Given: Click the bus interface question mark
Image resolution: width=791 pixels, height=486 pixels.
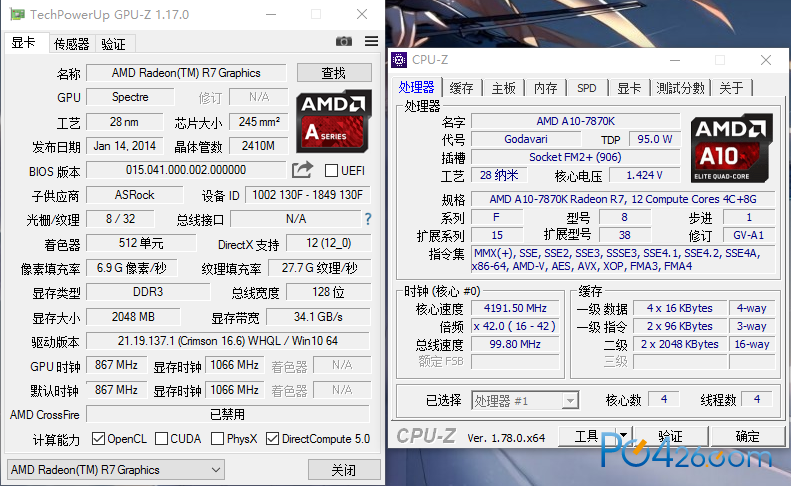Looking at the screenshot, I should point(368,219).
